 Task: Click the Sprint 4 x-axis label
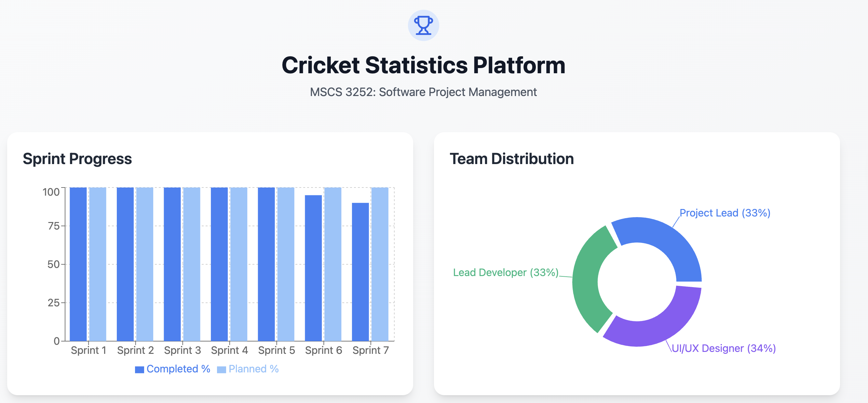pyautogui.click(x=229, y=350)
